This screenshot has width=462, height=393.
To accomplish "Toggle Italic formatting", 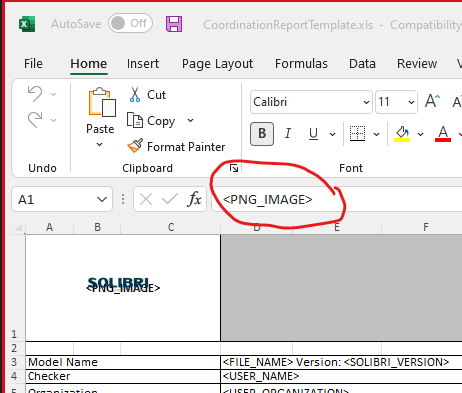I will (288, 134).
